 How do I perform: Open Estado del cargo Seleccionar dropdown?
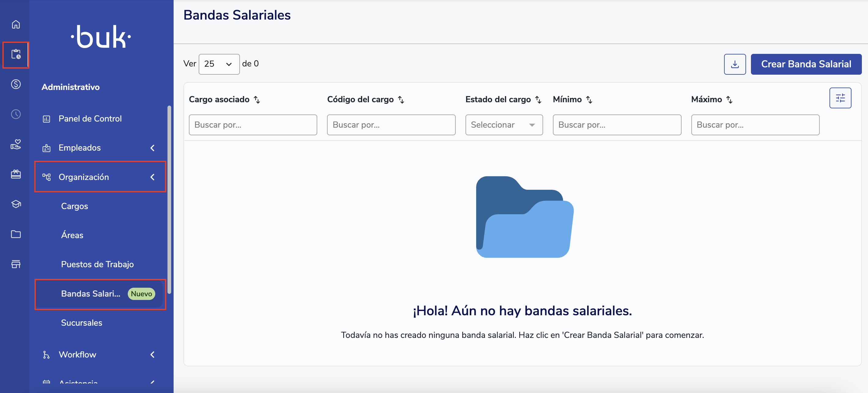point(504,125)
